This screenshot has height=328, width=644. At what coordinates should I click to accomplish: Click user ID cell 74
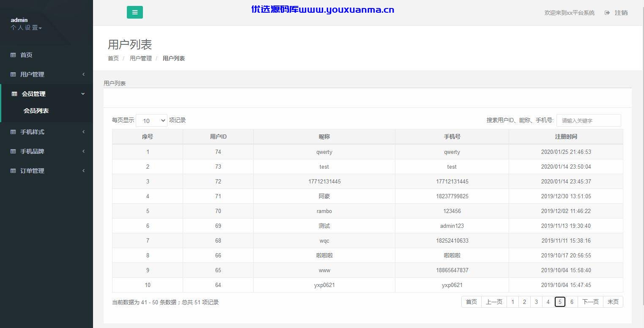click(x=218, y=152)
